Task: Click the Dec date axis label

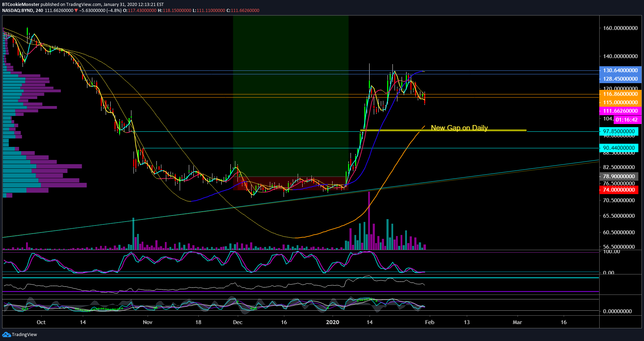Action: pyautogui.click(x=238, y=322)
